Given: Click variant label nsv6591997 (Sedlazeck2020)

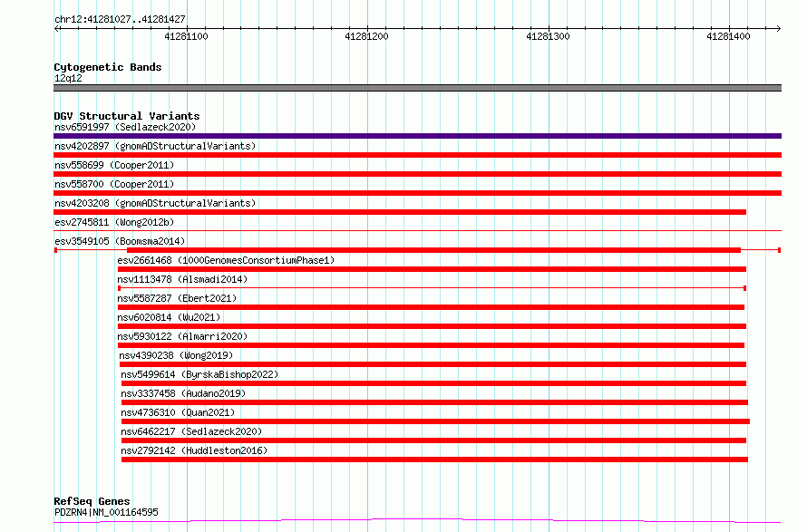Looking at the screenshot, I should pyautogui.click(x=125, y=127).
